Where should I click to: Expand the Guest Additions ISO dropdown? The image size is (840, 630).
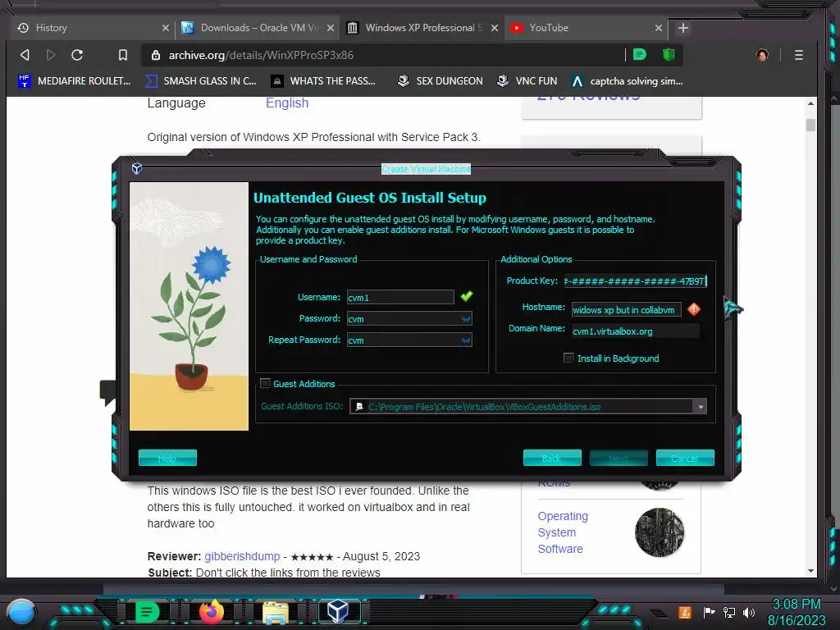(x=701, y=407)
